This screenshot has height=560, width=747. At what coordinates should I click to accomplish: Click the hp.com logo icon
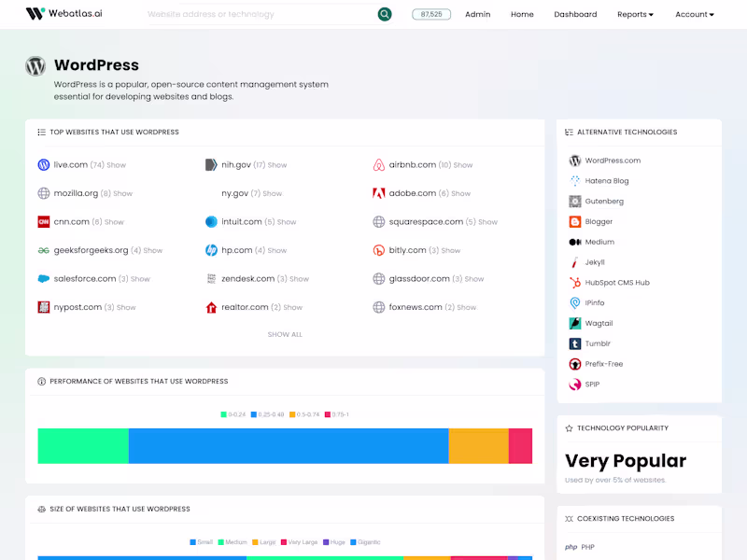pyautogui.click(x=211, y=250)
